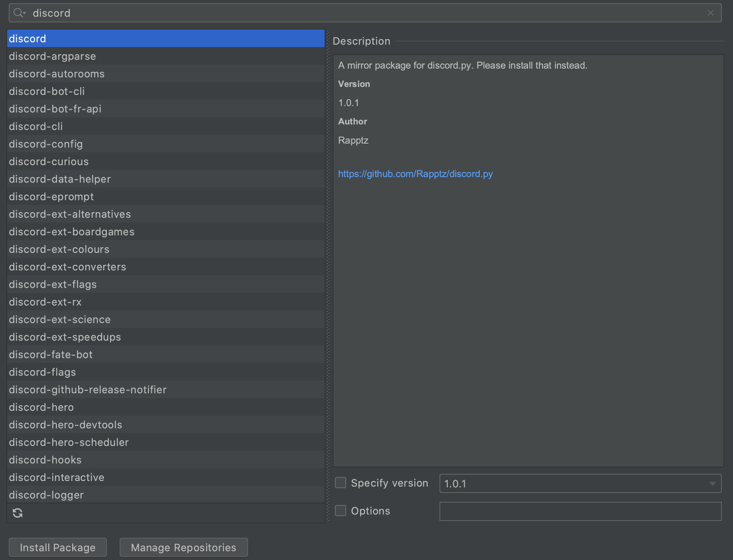The image size is (733, 560).
Task: Select the discord-ext-alternatives package
Action: pos(166,214)
